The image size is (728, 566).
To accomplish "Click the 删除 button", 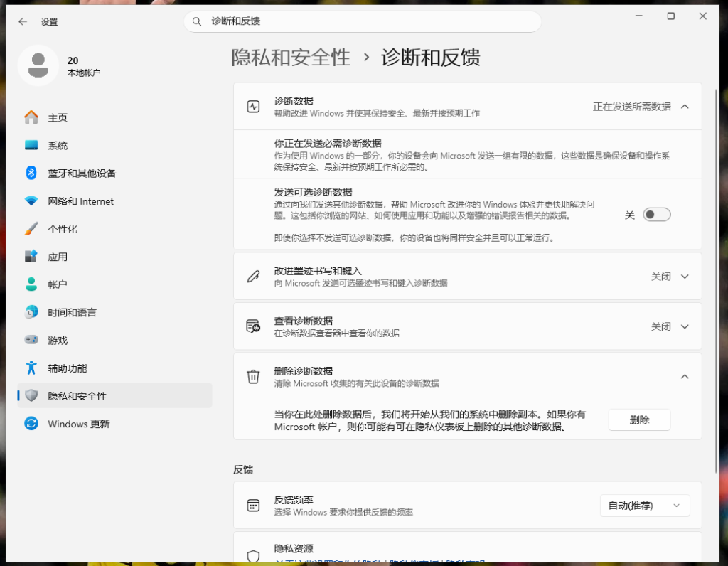I will click(x=639, y=420).
